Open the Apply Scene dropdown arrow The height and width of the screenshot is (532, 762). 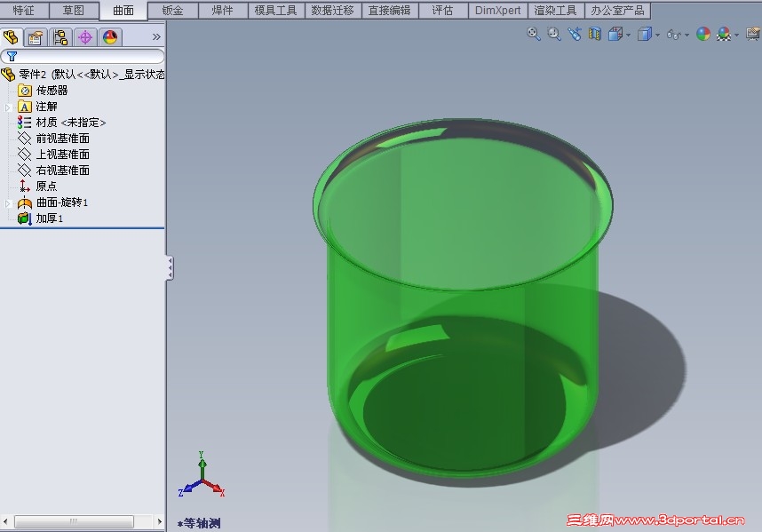[737, 35]
